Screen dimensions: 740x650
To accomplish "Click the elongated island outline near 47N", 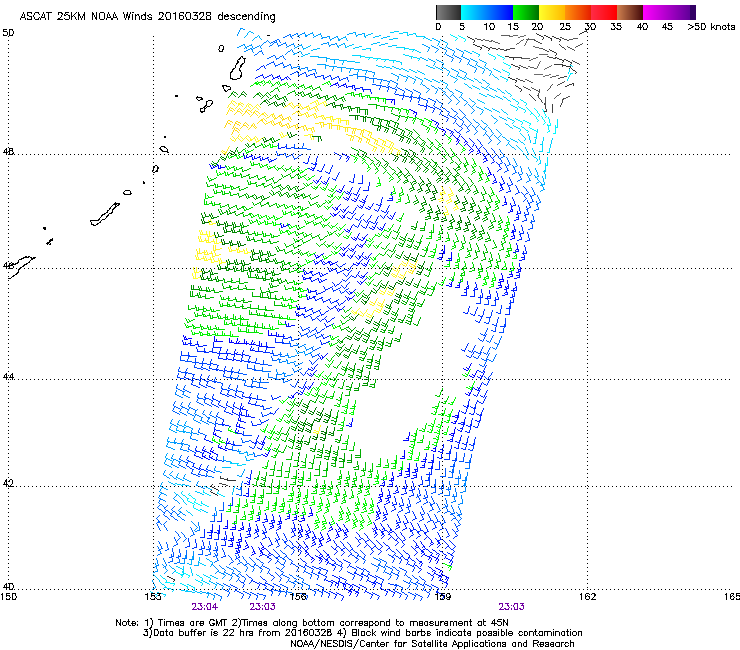I will [105, 215].
